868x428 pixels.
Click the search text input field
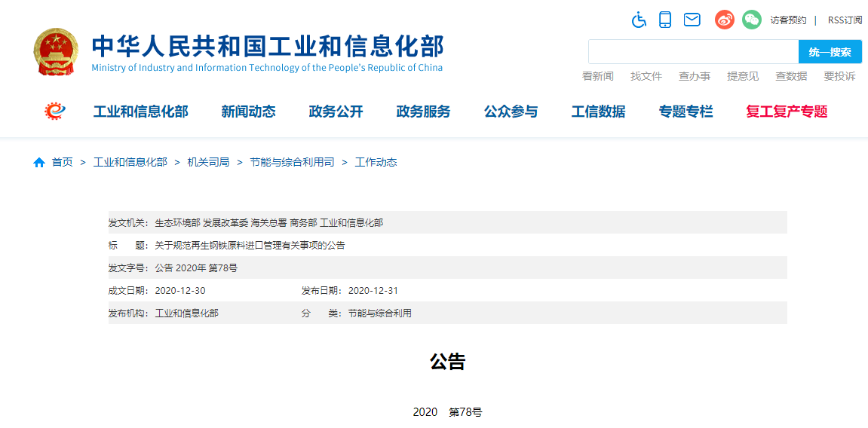point(692,52)
